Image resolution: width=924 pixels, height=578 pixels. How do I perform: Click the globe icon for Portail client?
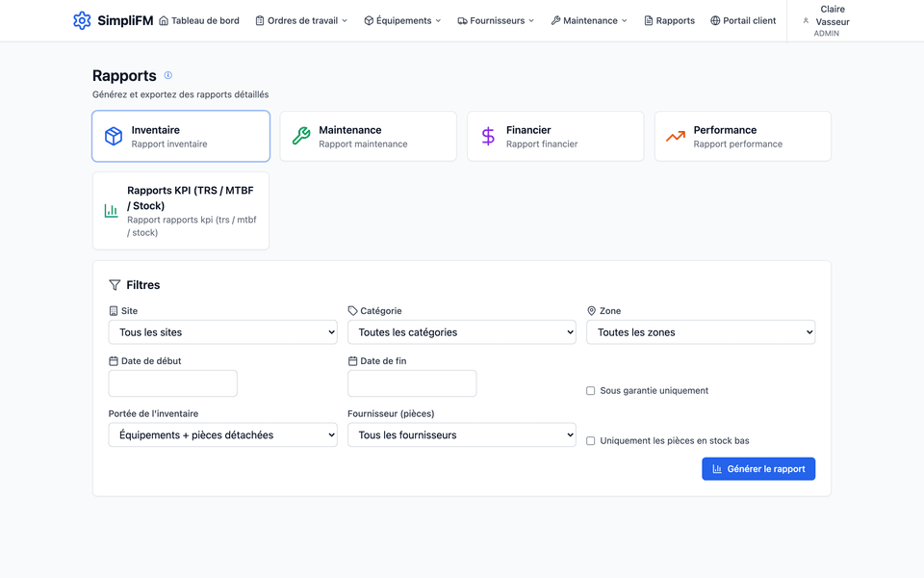pyautogui.click(x=715, y=20)
